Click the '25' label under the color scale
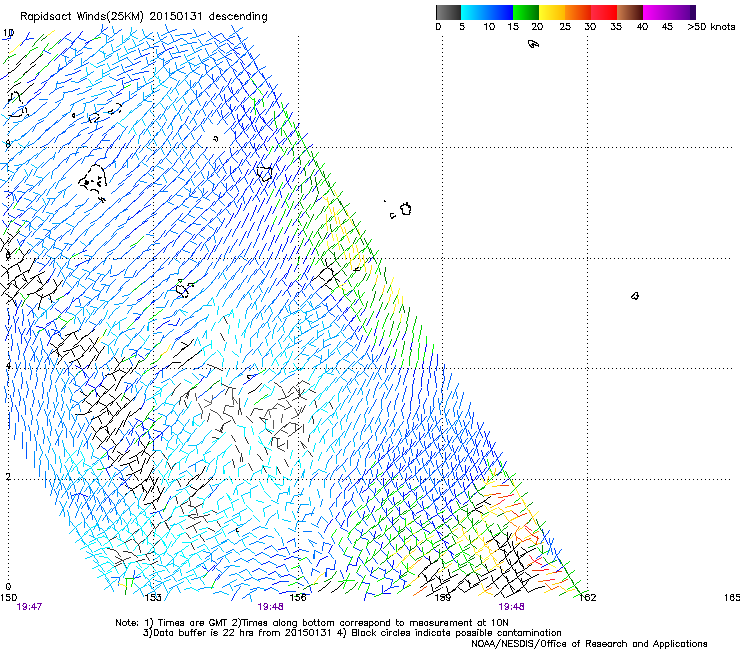 [x=565, y=26]
